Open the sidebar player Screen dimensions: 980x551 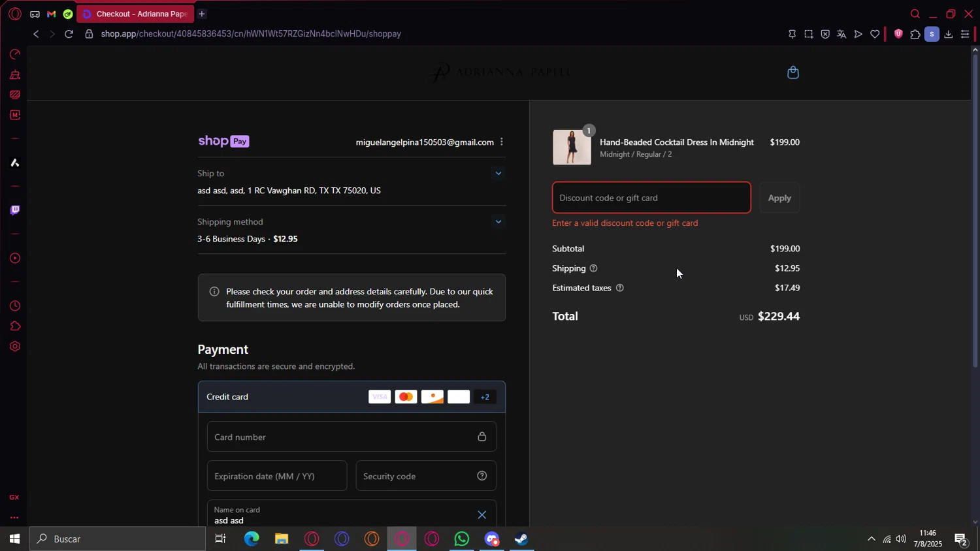point(14,258)
